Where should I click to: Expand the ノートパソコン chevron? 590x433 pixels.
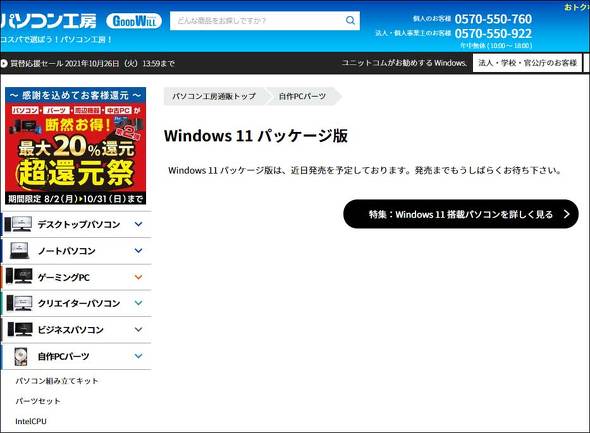click(x=138, y=251)
